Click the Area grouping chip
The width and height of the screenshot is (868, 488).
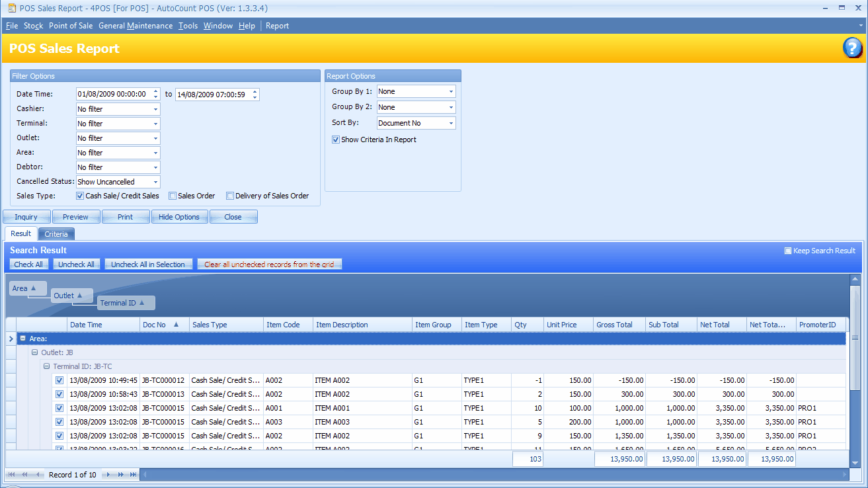pyautogui.click(x=28, y=288)
